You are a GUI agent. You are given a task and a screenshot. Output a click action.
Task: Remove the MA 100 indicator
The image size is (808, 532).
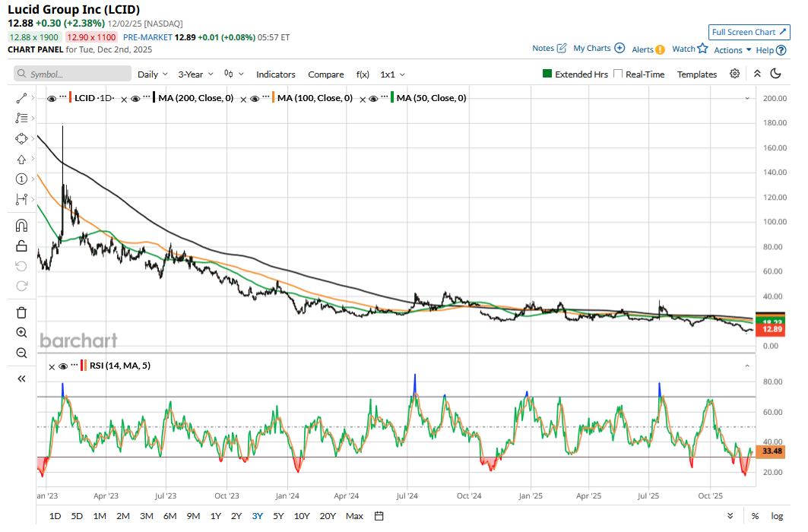(x=243, y=100)
